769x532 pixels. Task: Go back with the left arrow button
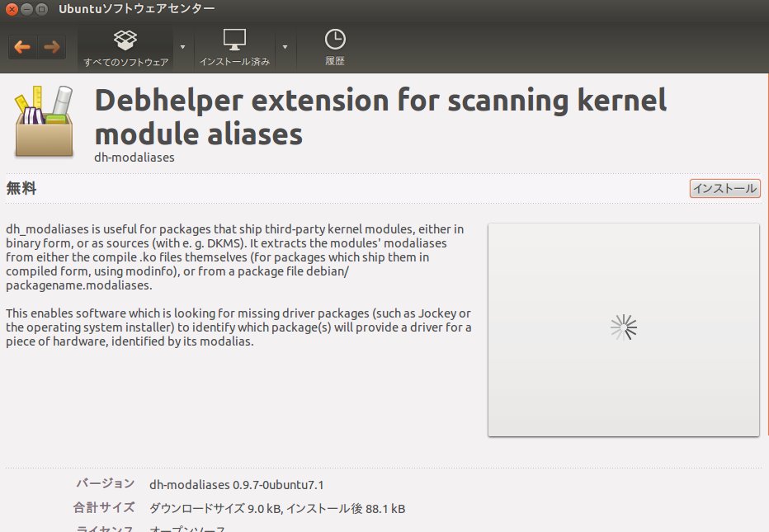22,47
